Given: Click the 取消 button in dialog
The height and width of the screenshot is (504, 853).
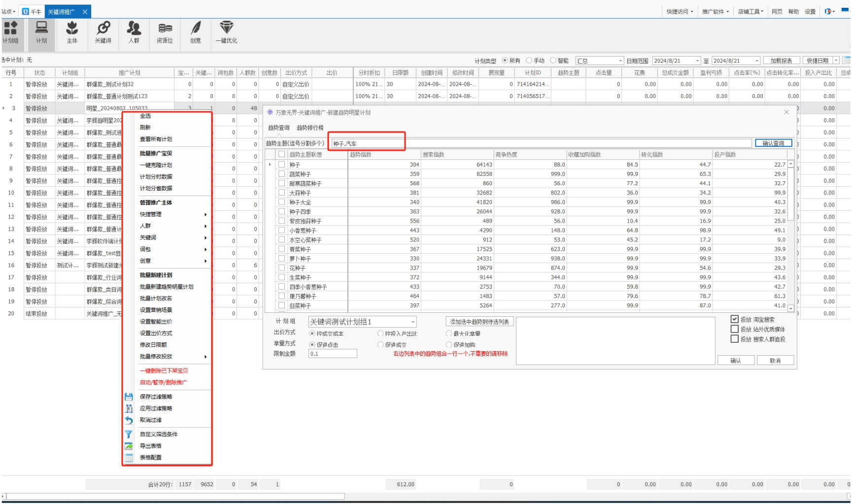Looking at the screenshot, I should point(775,361).
